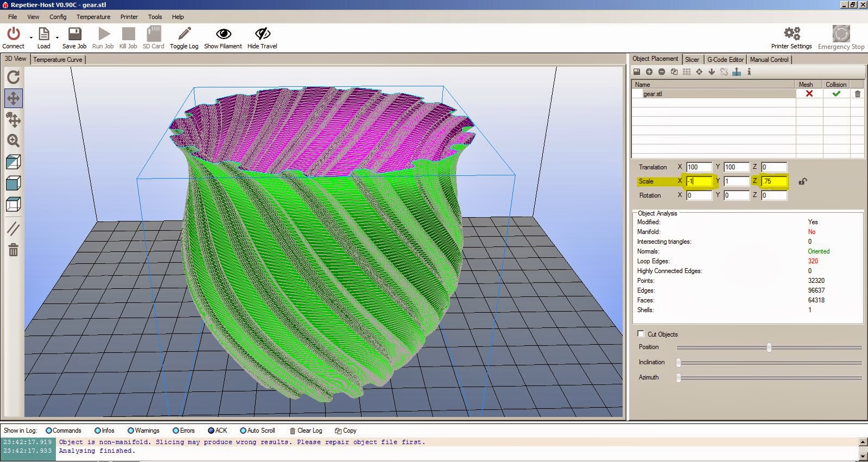Select the move viewpoint tool
868x462 pixels.
coord(14,98)
